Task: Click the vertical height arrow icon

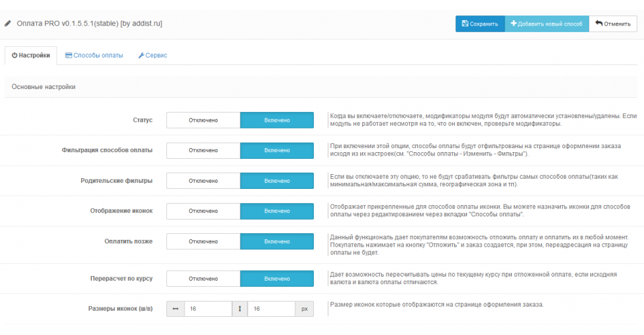Action: (239, 309)
